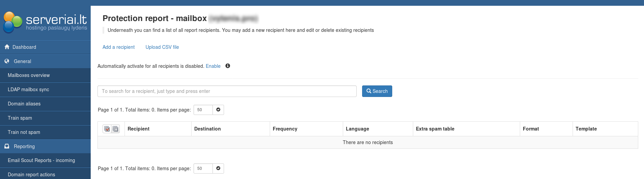Open LDAP mailbox sync menu item
Viewport: 644px width, 179px height.
(x=28, y=89)
